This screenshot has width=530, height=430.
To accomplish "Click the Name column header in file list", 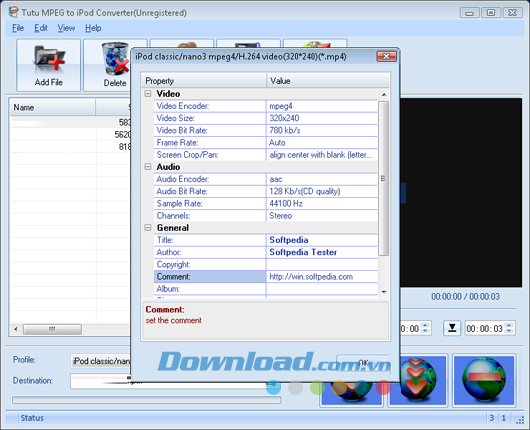I will click(52, 108).
